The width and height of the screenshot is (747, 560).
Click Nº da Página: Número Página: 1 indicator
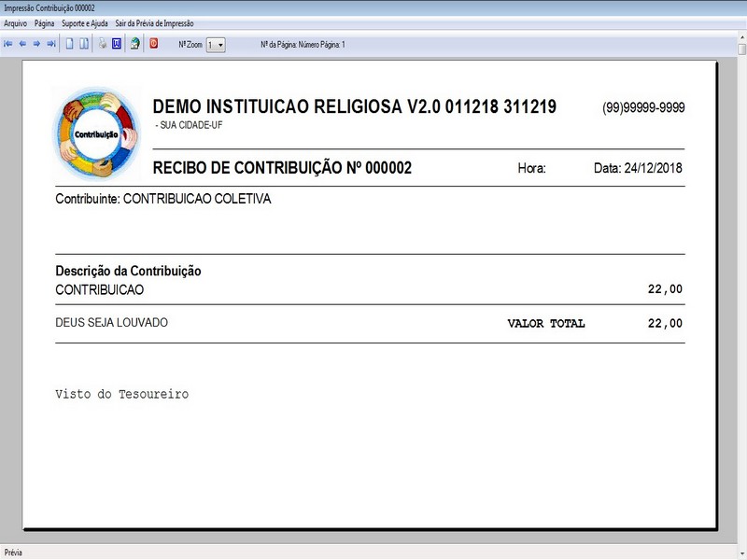303,45
